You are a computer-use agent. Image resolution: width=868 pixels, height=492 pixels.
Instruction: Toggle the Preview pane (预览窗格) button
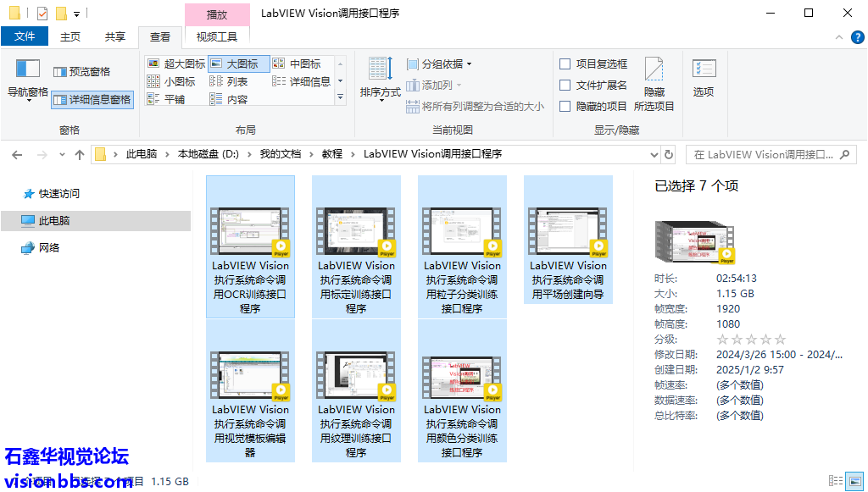pos(82,72)
